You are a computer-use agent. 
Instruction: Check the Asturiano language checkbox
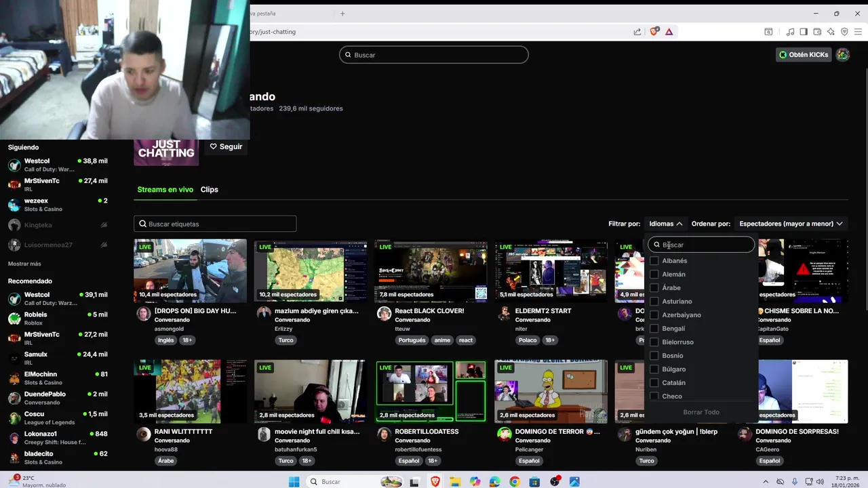click(654, 302)
